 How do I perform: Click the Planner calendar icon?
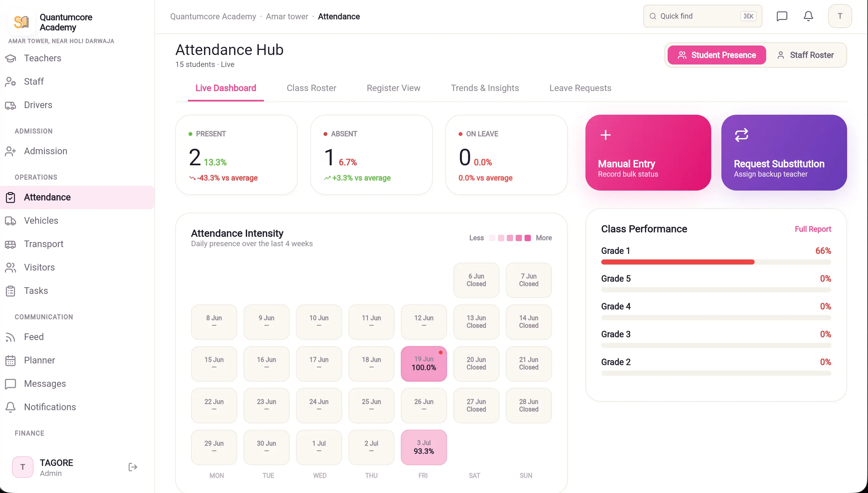coord(10,360)
